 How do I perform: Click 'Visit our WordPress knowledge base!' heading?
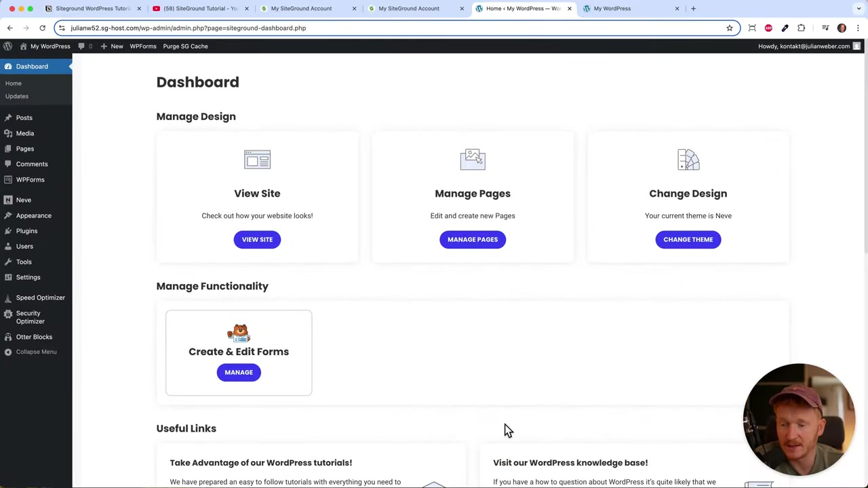[570, 463]
